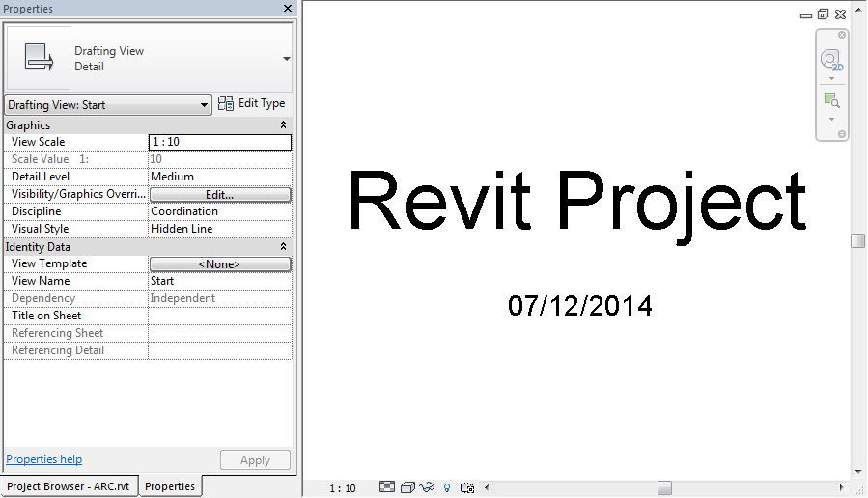Open the Drafting View: Start dropdown

click(x=107, y=105)
